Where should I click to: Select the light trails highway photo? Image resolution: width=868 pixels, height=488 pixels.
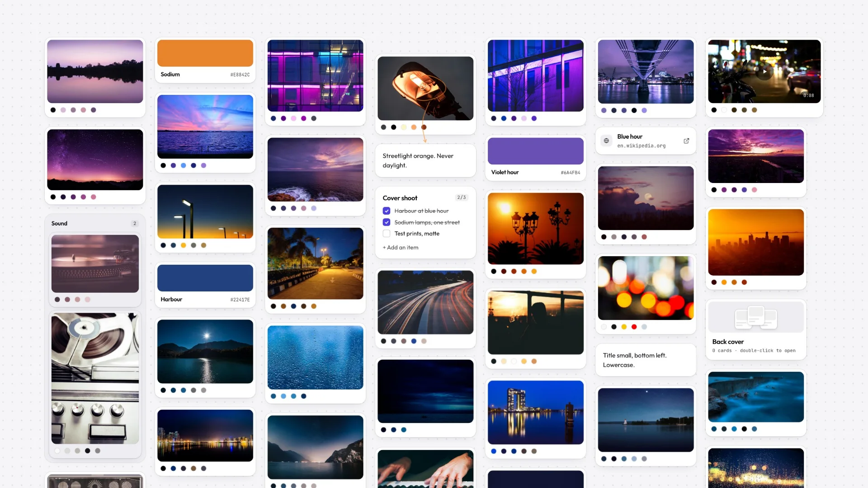[425, 302]
